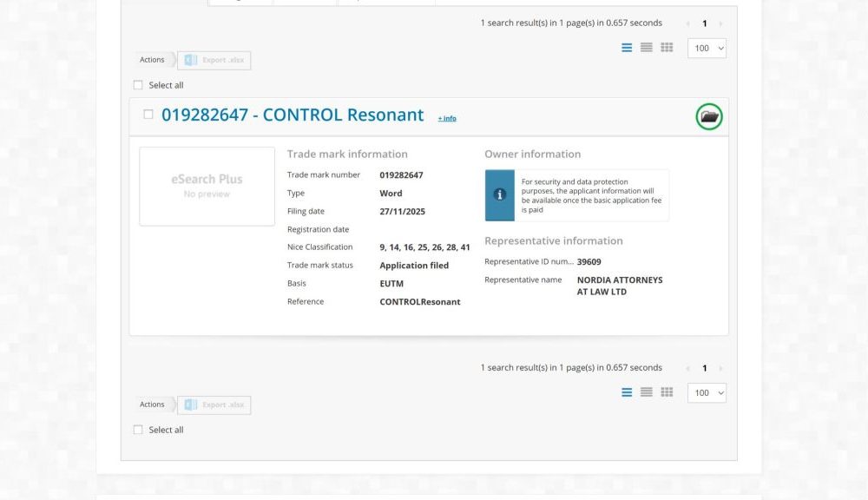Screen dimensions: 868x500
Task: Switch to grid view at top
Action: (667, 48)
